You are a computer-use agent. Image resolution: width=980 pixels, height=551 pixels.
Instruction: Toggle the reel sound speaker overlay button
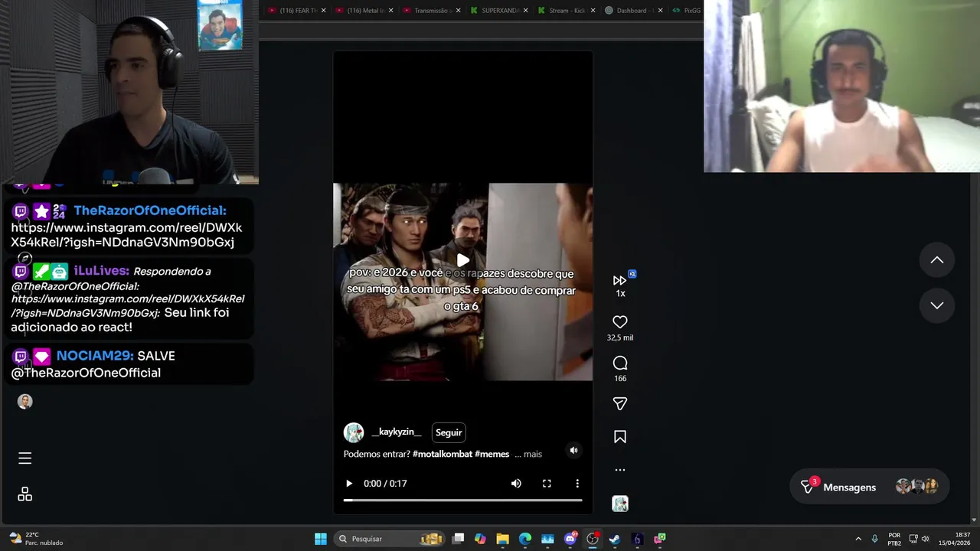coord(573,451)
